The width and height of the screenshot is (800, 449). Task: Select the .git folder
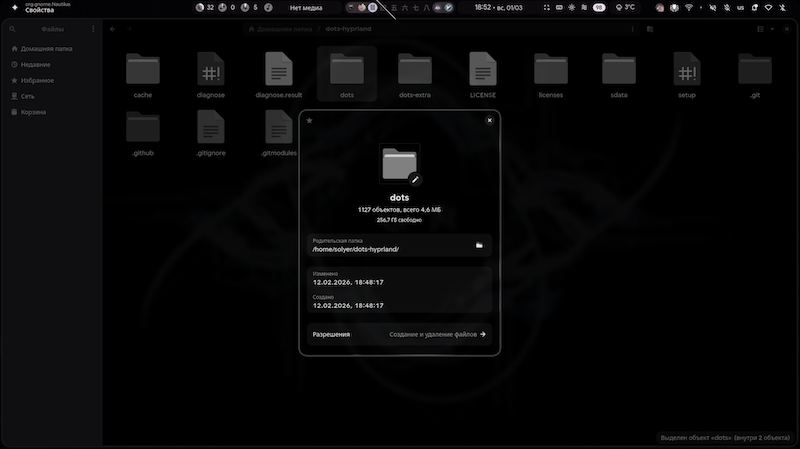[755, 74]
